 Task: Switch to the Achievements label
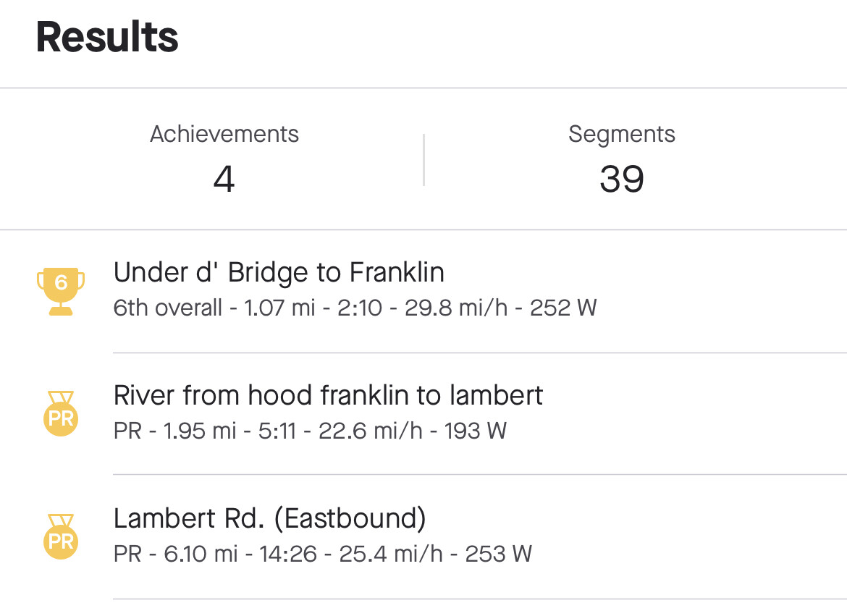click(224, 134)
